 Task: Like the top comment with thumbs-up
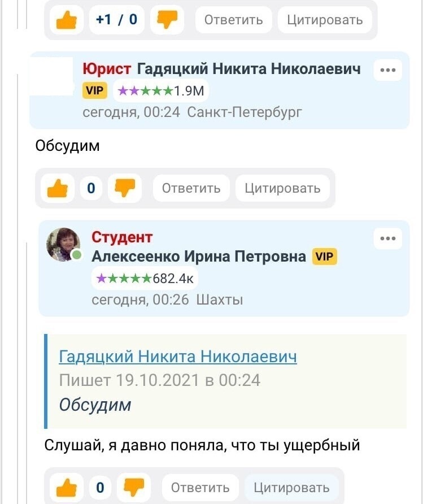(x=67, y=20)
